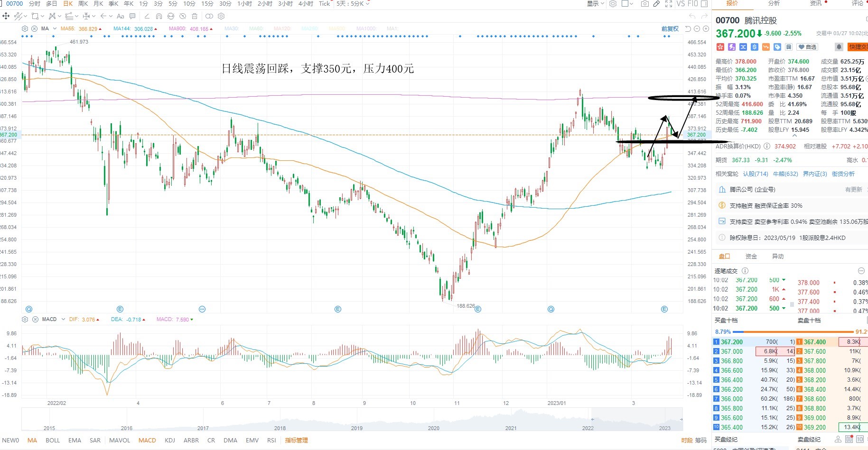
Task: Click the delete drawings trash icon
Action: (x=195, y=16)
